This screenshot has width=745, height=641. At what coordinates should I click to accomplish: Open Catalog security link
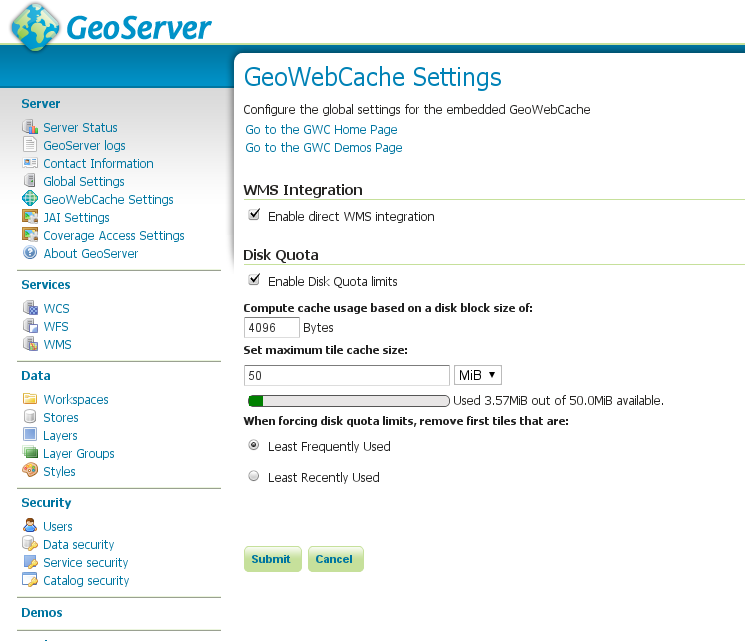pyautogui.click(x=86, y=581)
